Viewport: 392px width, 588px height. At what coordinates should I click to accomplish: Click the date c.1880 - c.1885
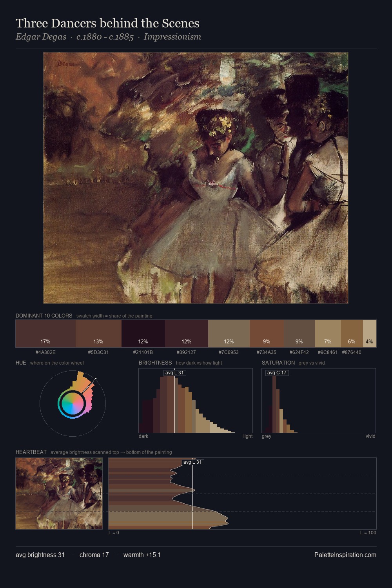point(105,37)
